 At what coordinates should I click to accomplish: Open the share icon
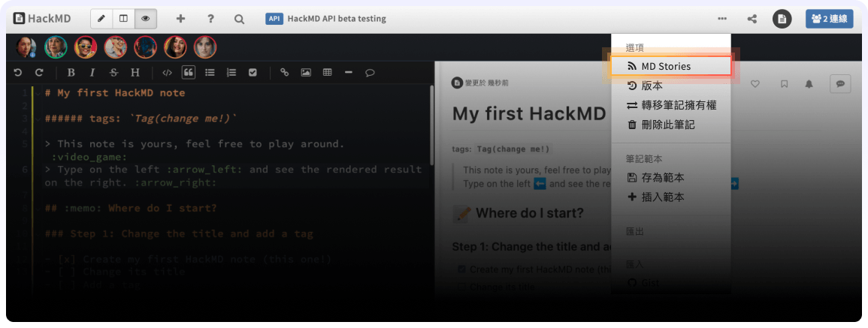pyautogui.click(x=752, y=18)
